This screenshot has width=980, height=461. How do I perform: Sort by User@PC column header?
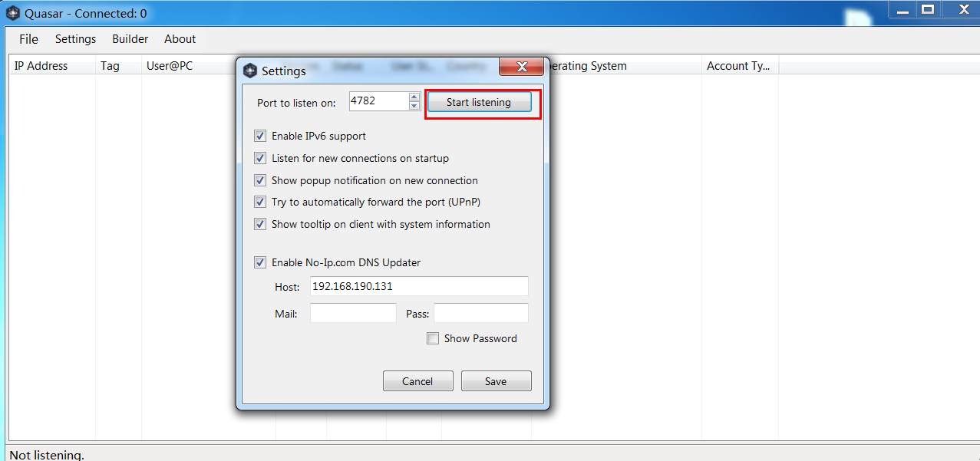coord(189,66)
